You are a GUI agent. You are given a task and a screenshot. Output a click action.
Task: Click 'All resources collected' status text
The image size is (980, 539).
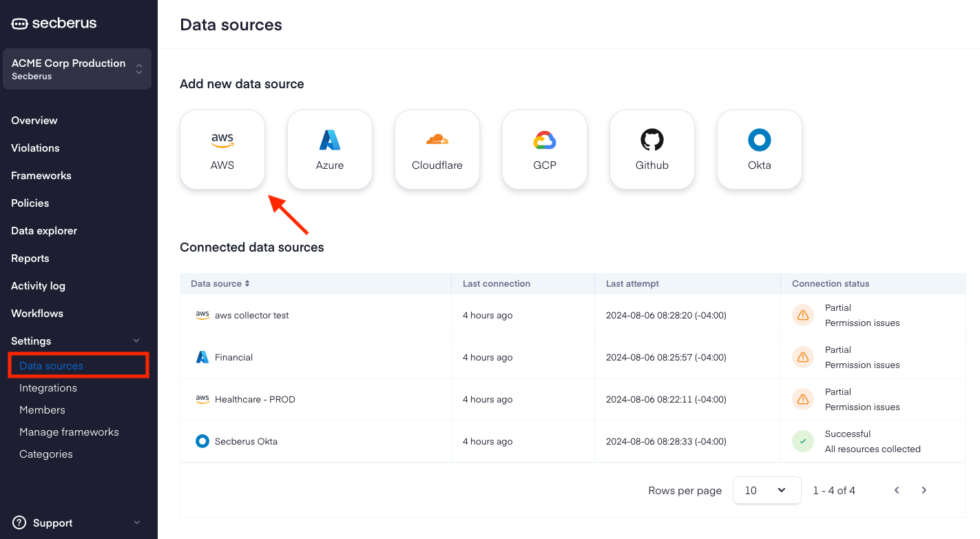coord(873,449)
